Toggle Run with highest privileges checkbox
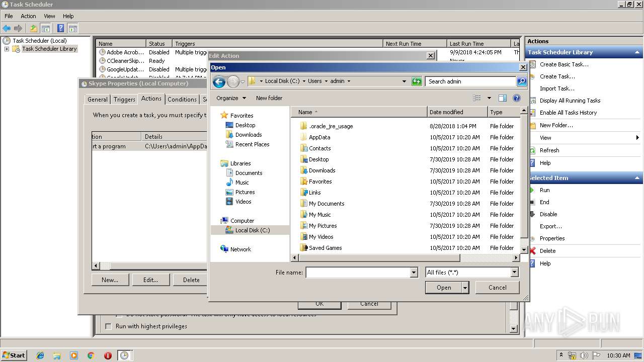644x362 pixels. pyautogui.click(x=108, y=326)
